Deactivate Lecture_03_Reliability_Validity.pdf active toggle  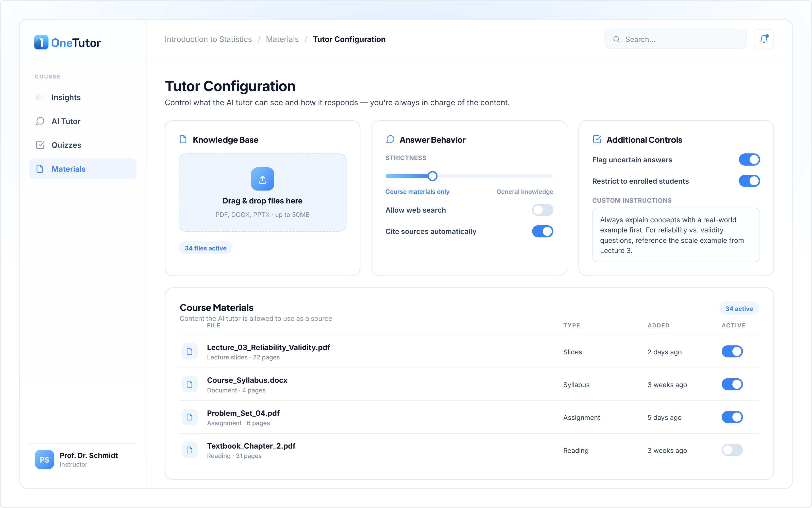(x=732, y=352)
